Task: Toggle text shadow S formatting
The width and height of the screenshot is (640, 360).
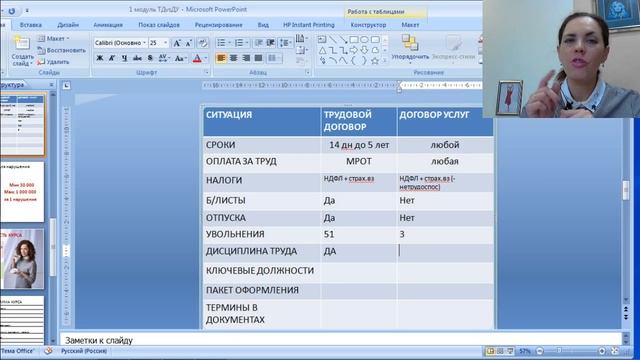Action: (150, 58)
